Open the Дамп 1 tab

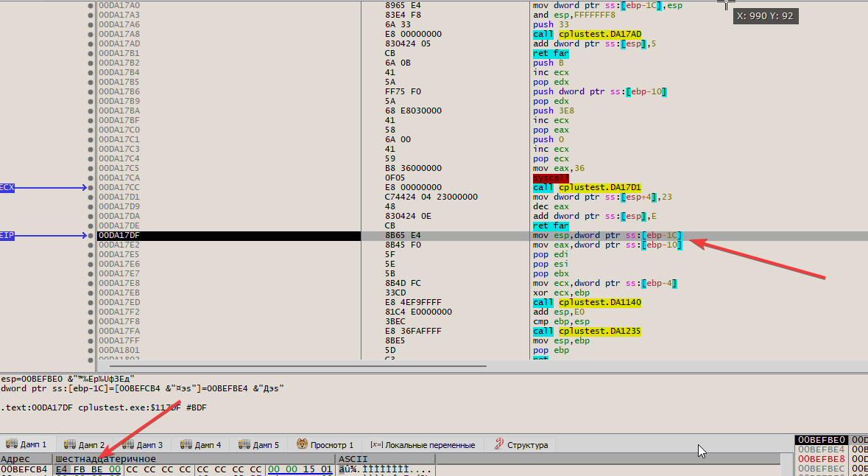[27, 445]
